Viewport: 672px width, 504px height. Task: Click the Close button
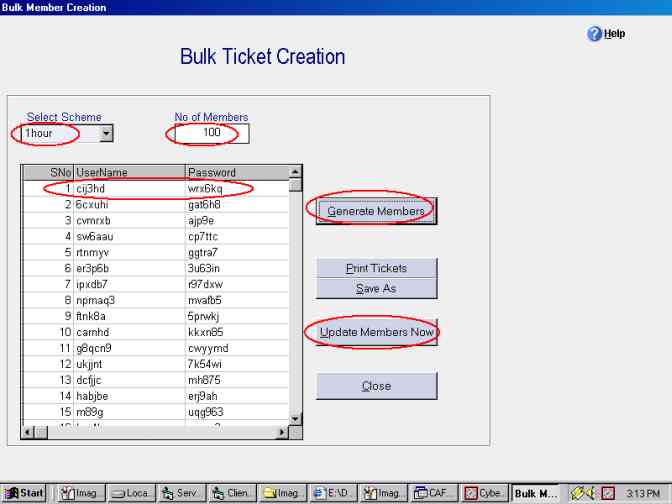point(376,386)
